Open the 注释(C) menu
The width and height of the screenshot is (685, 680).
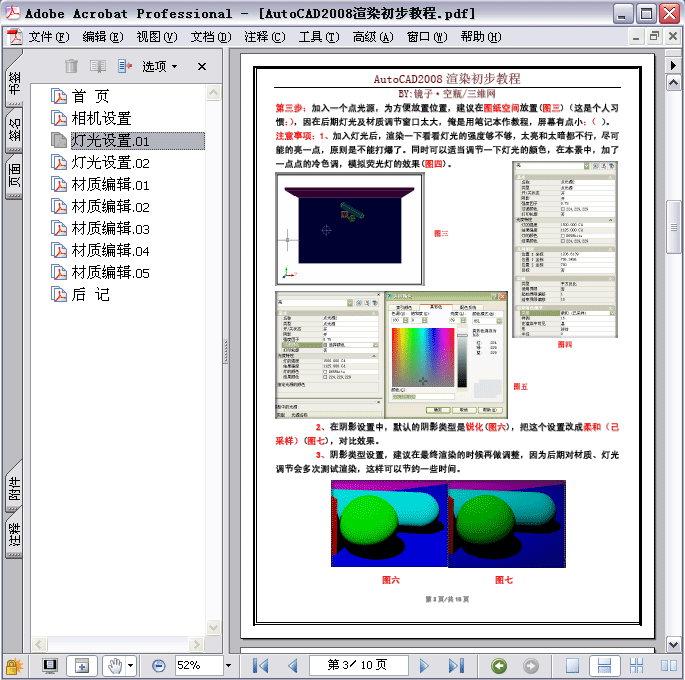[x=265, y=37]
